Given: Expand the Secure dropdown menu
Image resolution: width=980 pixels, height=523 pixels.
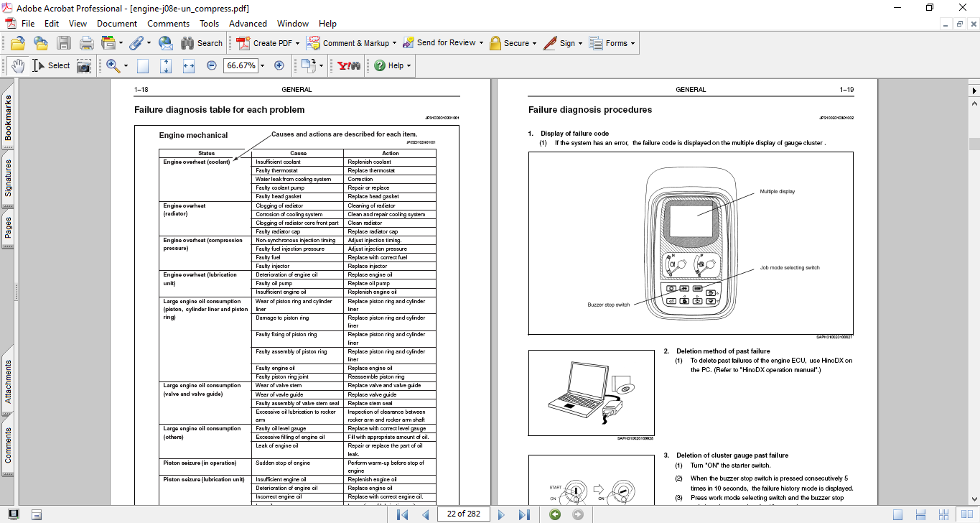Looking at the screenshot, I should (535, 43).
